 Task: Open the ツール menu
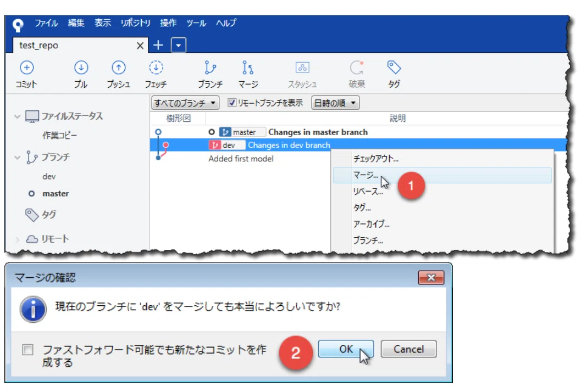[x=196, y=23]
